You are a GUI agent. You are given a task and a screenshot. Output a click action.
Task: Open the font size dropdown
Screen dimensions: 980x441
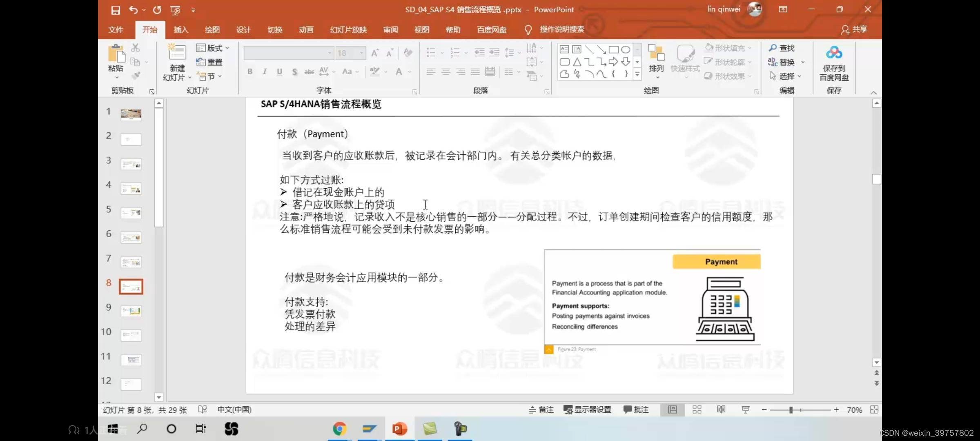pyautogui.click(x=361, y=53)
